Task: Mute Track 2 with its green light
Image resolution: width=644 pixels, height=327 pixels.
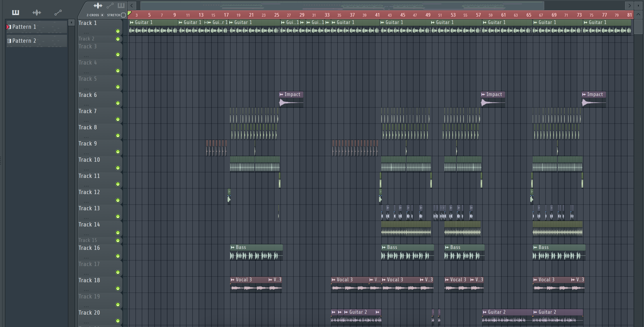Action: point(118,39)
